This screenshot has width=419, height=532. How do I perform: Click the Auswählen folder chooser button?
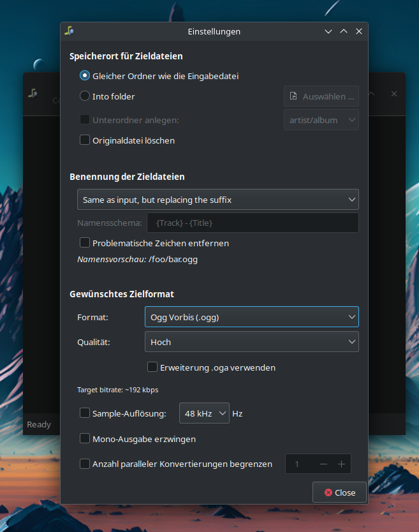[321, 96]
